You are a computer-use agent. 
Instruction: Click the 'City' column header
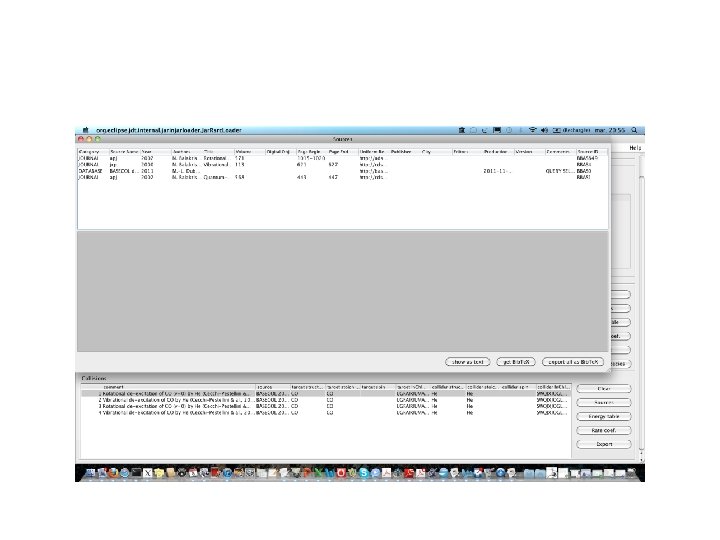pyautogui.click(x=436, y=152)
